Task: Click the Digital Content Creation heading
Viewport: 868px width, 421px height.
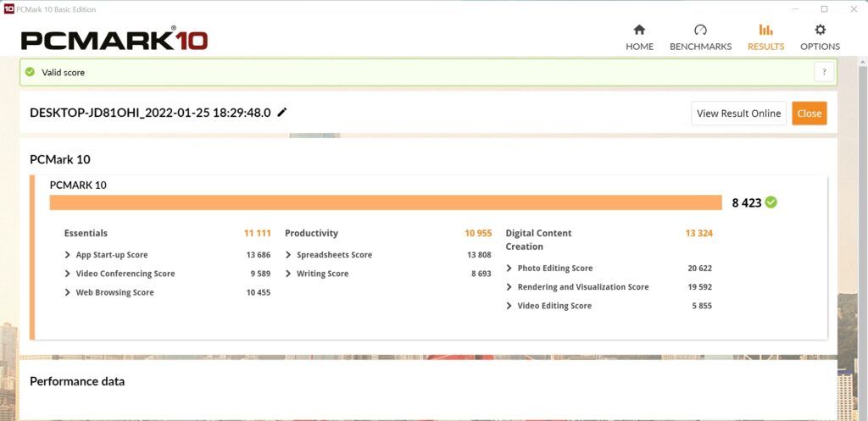Action: pos(538,240)
